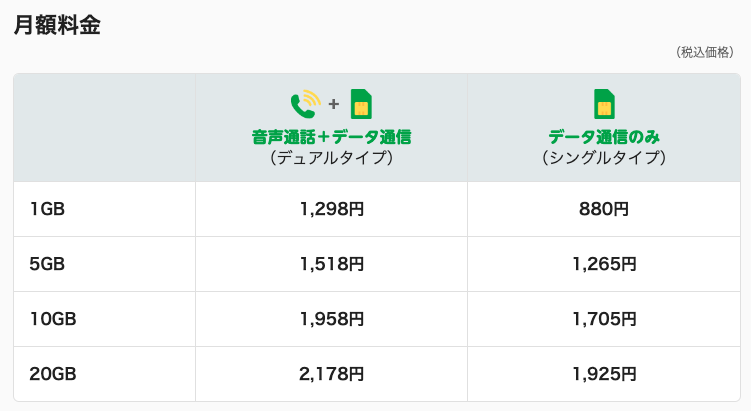
Task: Click the 5GB plan row label
Action: (47, 264)
